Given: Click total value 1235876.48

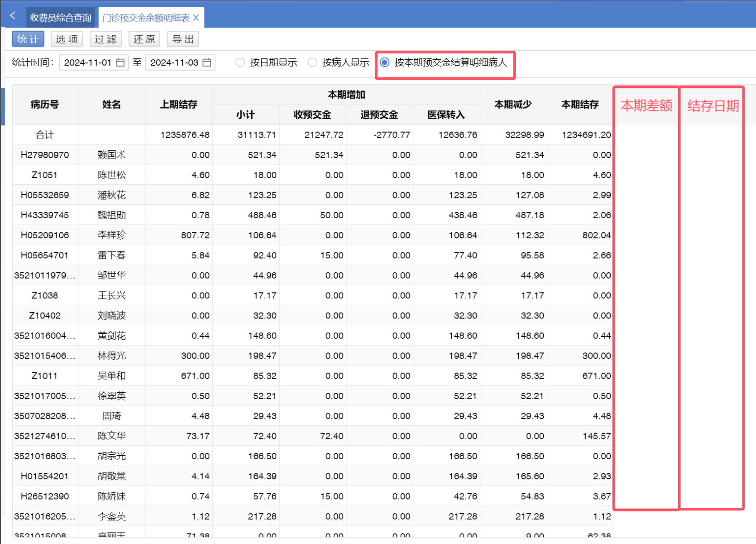Looking at the screenshot, I should point(185,135).
